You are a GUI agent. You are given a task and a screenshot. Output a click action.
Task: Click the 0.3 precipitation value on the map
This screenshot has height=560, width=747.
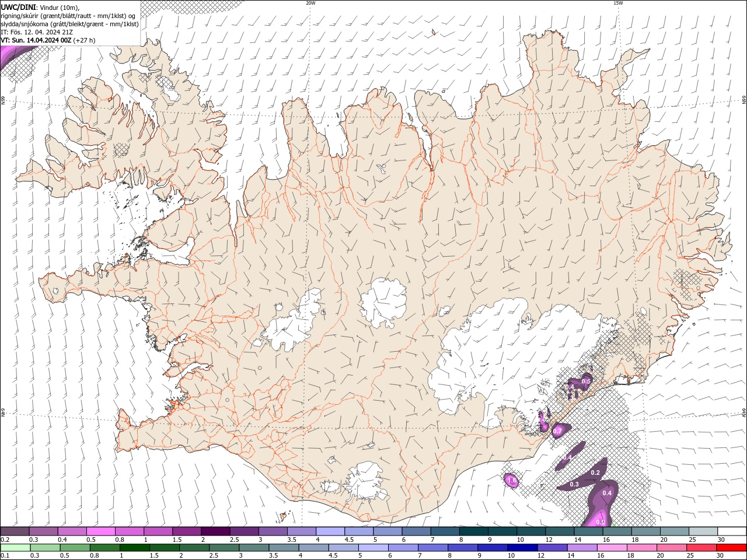click(574, 484)
